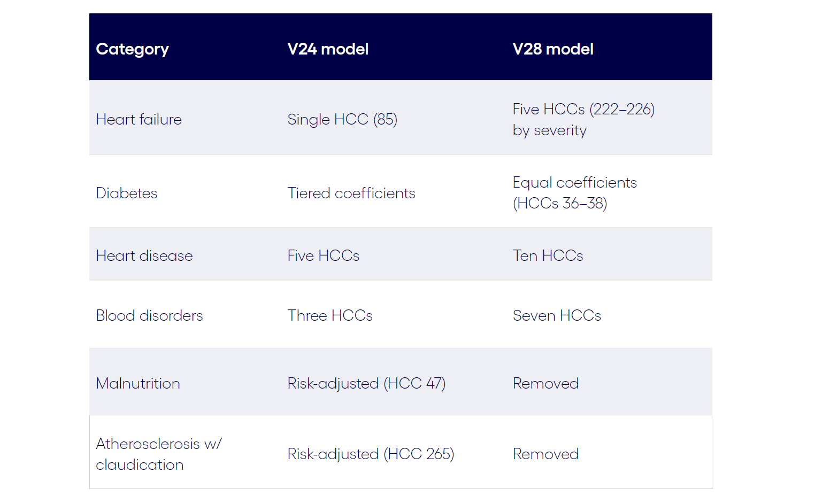Click the Three HCCs cell
The width and height of the screenshot is (838, 504).
pos(329,315)
